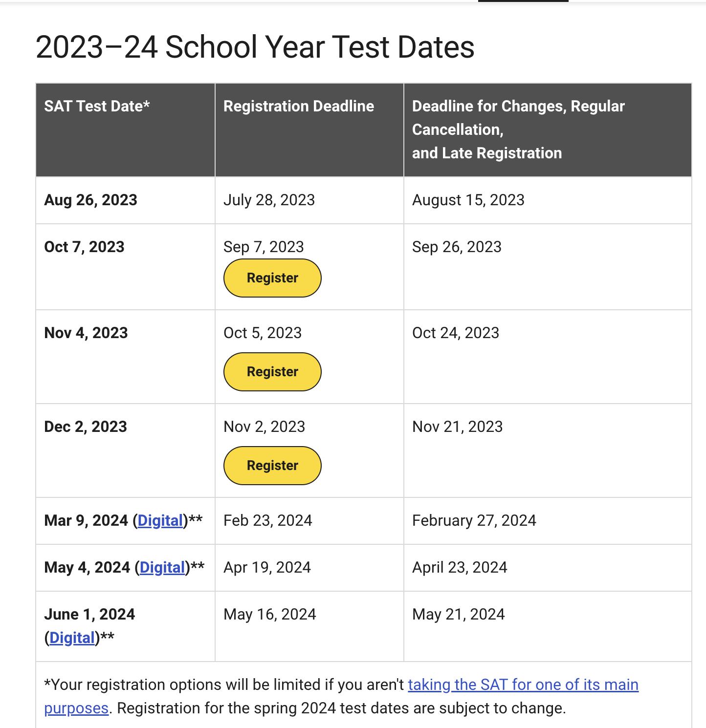Click the '2023–24 School Year Test Dates' heading
The width and height of the screenshot is (706, 728).
[x=255, y=47]
